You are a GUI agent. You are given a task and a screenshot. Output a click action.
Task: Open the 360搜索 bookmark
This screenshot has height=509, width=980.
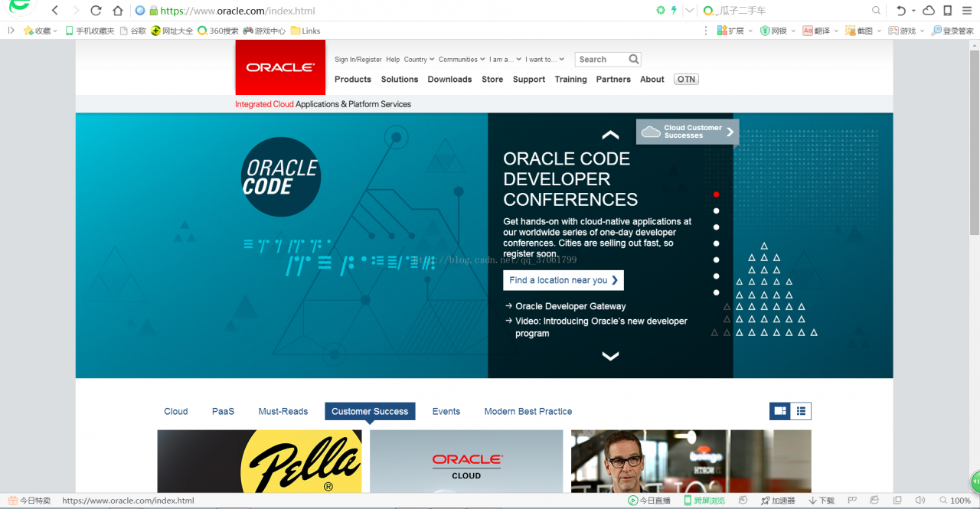coord(218,31)
